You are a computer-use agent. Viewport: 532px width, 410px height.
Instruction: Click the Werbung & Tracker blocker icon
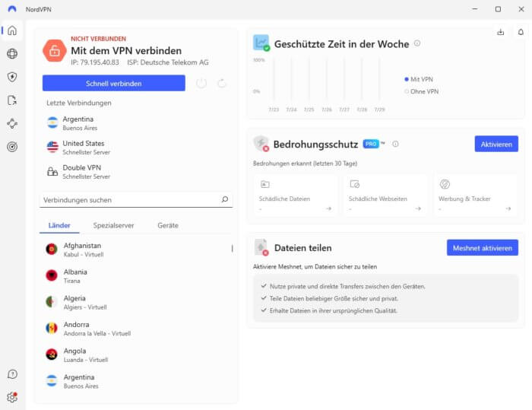click(x=445, y=184)
